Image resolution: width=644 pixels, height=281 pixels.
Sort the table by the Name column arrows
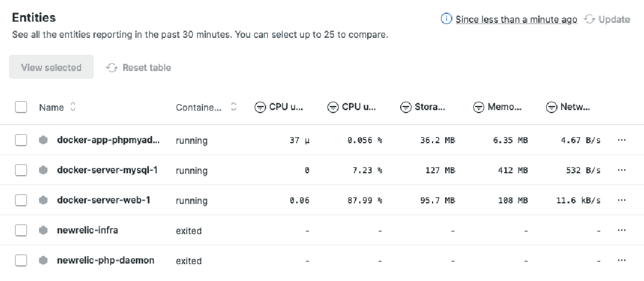pos(73,107)
